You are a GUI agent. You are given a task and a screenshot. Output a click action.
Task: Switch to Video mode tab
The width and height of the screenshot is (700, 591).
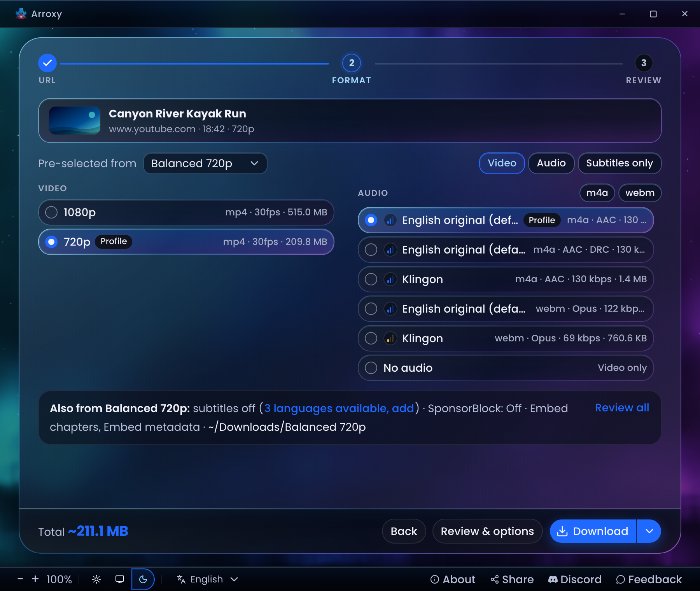pyautogui.click(x=502, y=163)
